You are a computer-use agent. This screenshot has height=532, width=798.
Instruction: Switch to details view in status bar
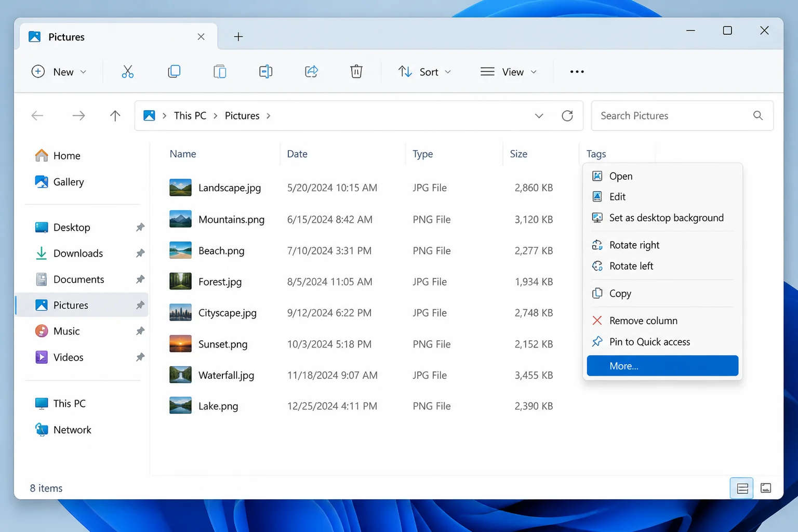(x=742, y=488)
